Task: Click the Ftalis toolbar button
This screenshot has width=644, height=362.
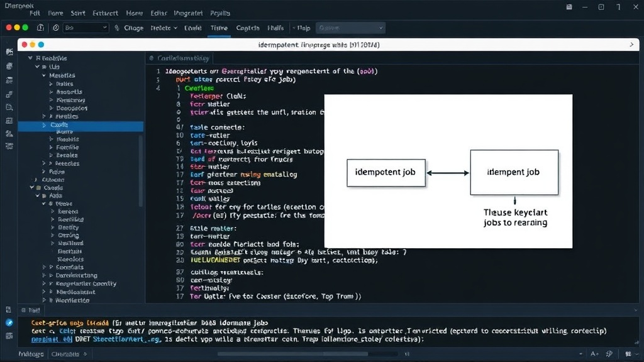Action: point(275,28)
